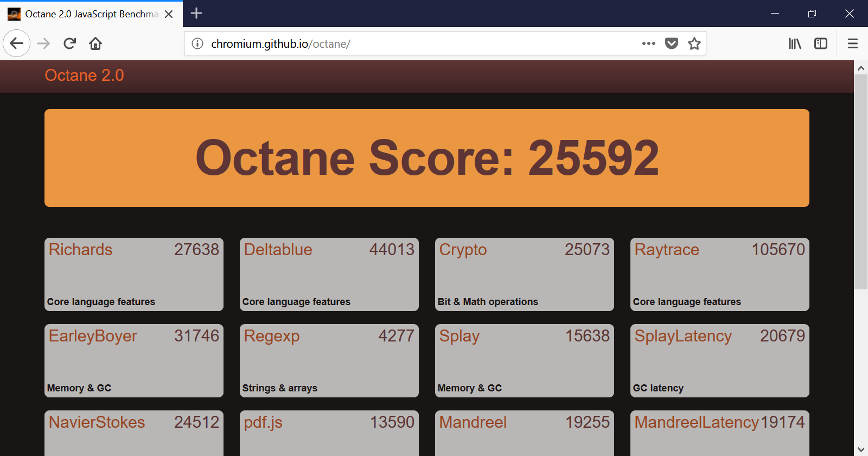Click the pdf.js score 13590
The height and width of the screenshot is (456, 868).
pos(392,422)
